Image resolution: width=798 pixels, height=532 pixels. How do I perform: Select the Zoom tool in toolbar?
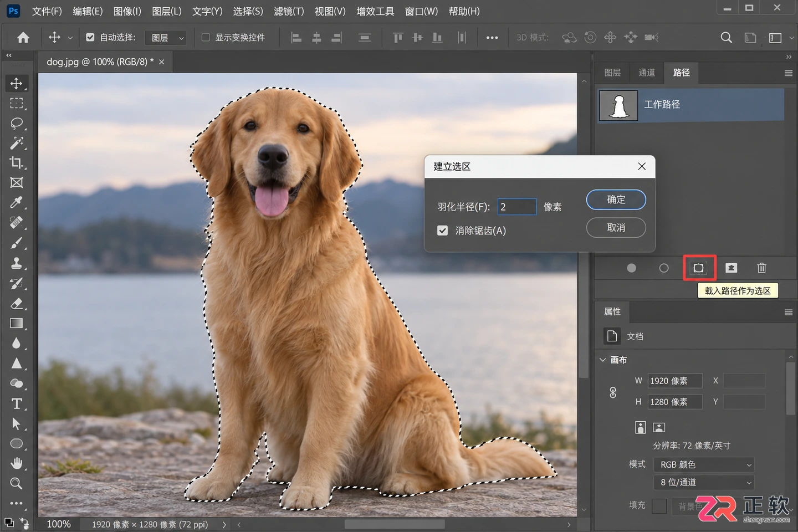(16, 483)
